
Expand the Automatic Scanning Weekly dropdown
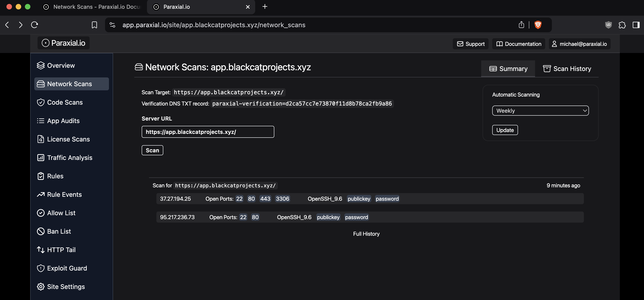(541, 111)
